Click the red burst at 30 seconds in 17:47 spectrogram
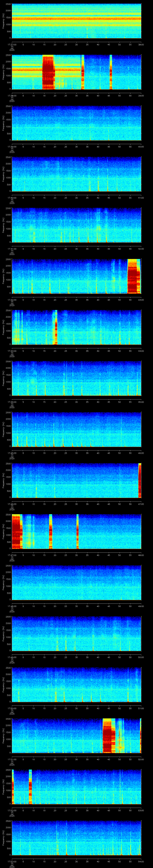Viewport: 153px width, 868px height. pos(77,531)
